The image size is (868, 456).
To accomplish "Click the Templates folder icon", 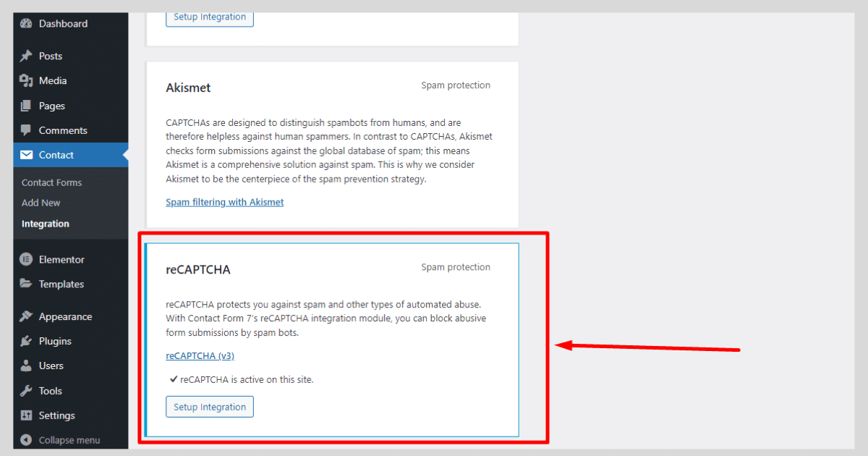I will [x=27, y=284].
